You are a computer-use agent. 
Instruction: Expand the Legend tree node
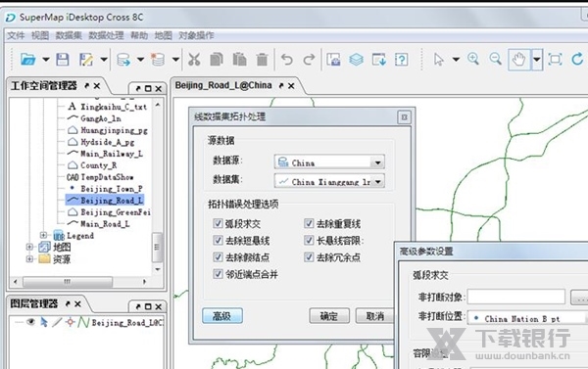coord(43,235)
